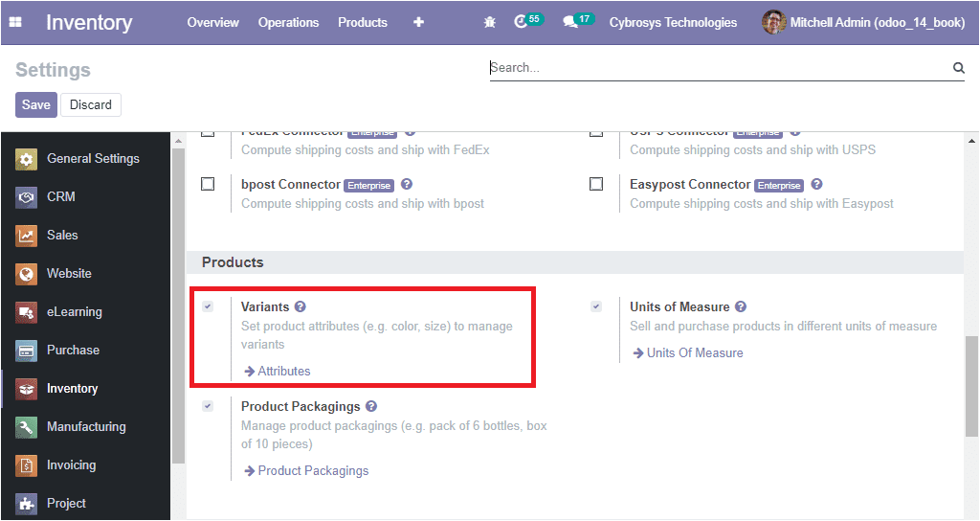The width and height of the screenshot is (980, 521).
Task: Click Manufacturing wrench icon in sidebar
Action: (26, 427)
